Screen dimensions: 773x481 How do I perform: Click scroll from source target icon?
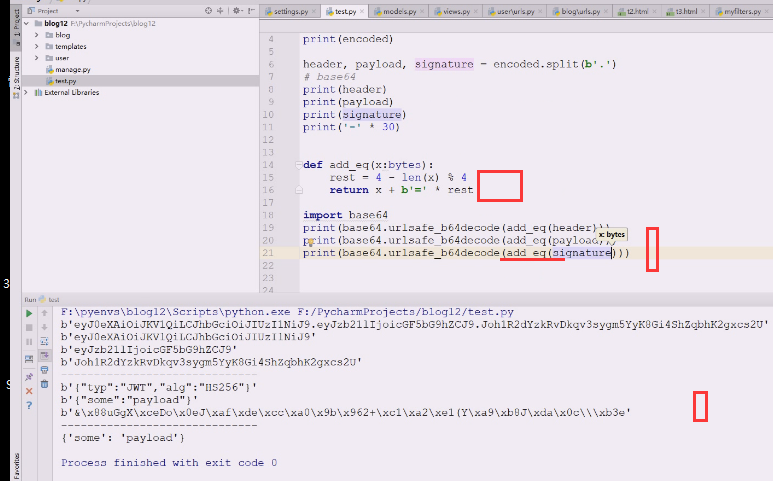click(x=209, y=11)
